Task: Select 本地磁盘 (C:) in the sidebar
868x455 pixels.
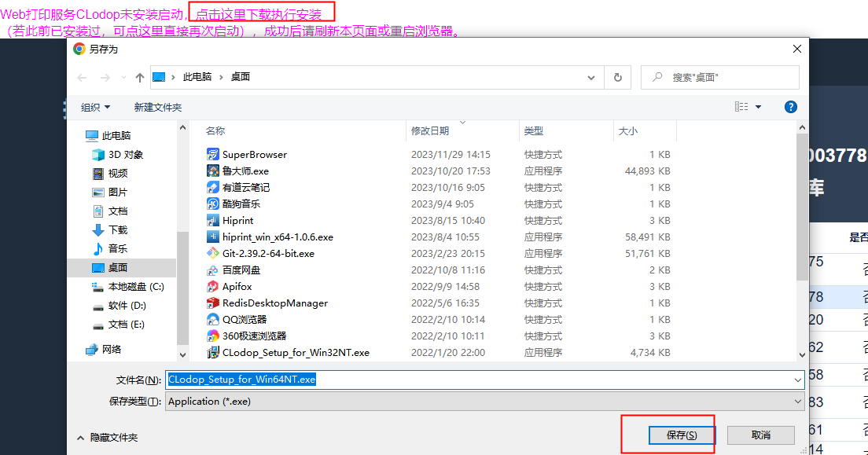Action: (x=135, y=287)
